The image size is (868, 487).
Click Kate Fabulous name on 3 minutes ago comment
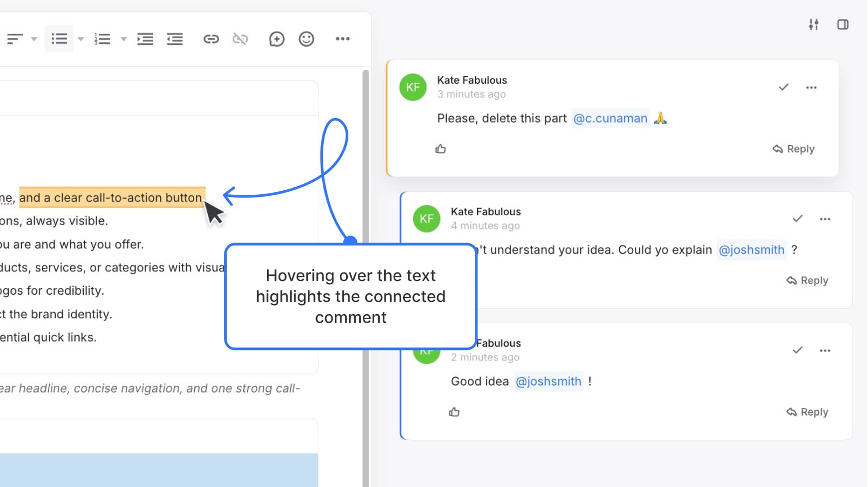(x=472, y=80)
